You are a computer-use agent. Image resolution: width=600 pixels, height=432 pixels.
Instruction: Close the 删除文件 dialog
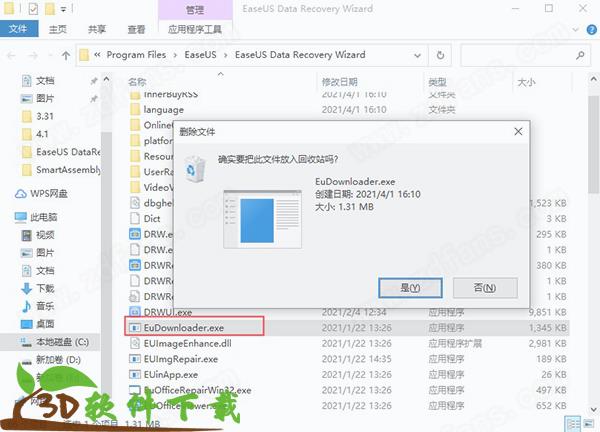pos(518,132)
